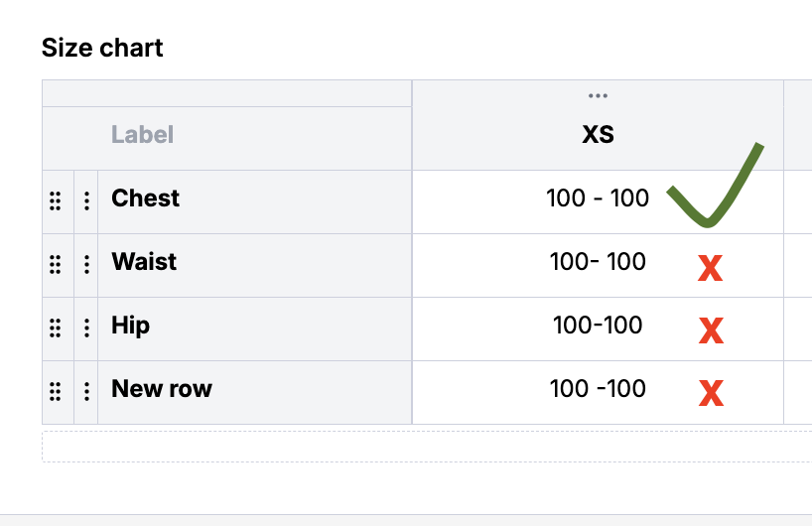Image resolution: width=812 pixels, height=526 pixels.
Task: Click the New row XS value cell
Action: click(x=598, y=389)
